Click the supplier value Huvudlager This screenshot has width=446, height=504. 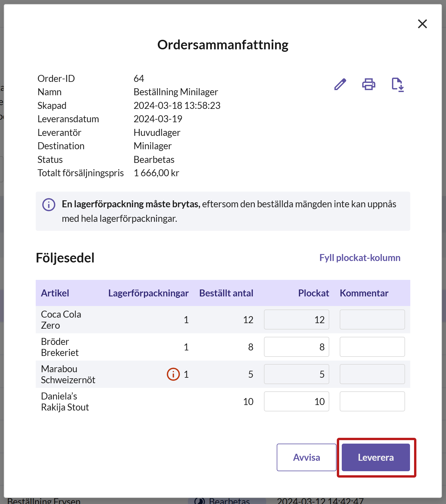pyautogui.click(x=157, y=133)
